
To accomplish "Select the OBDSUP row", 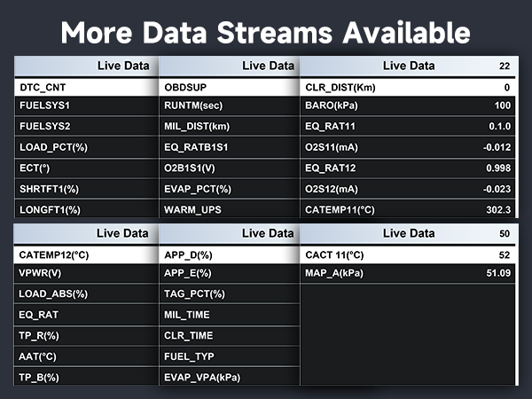I will click(x=229, y=88).
